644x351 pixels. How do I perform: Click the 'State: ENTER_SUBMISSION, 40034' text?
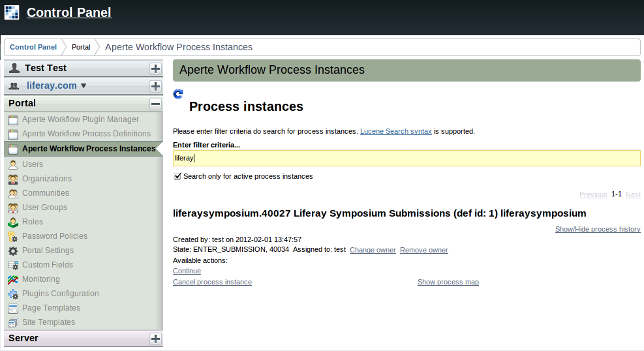tap(231, 250)
